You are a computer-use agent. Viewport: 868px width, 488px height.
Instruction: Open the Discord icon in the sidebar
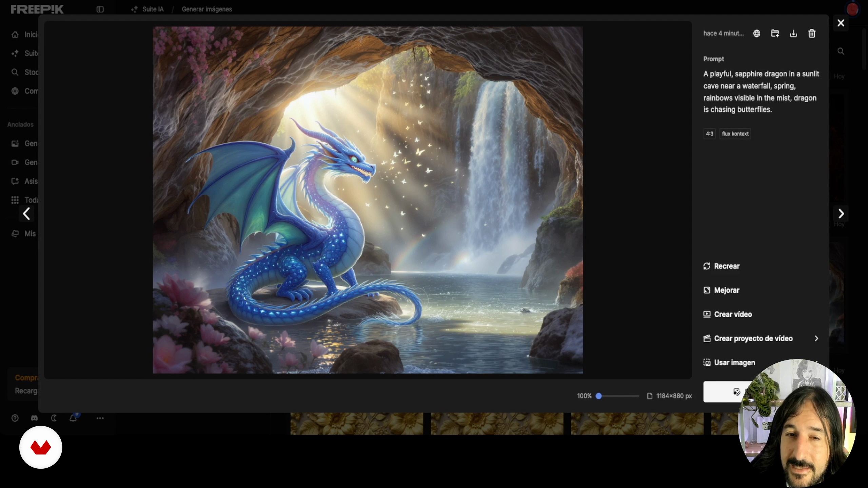coord(34,418)
